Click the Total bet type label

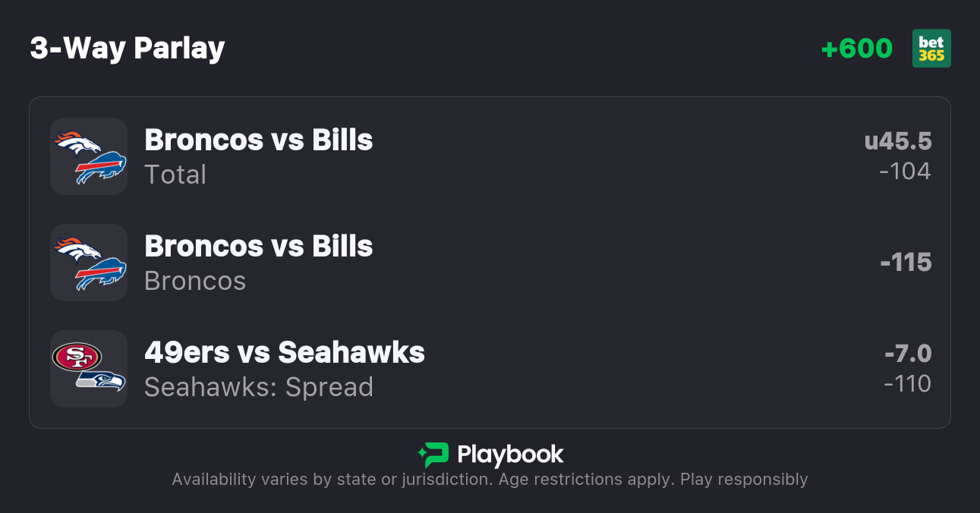point(175,175)
